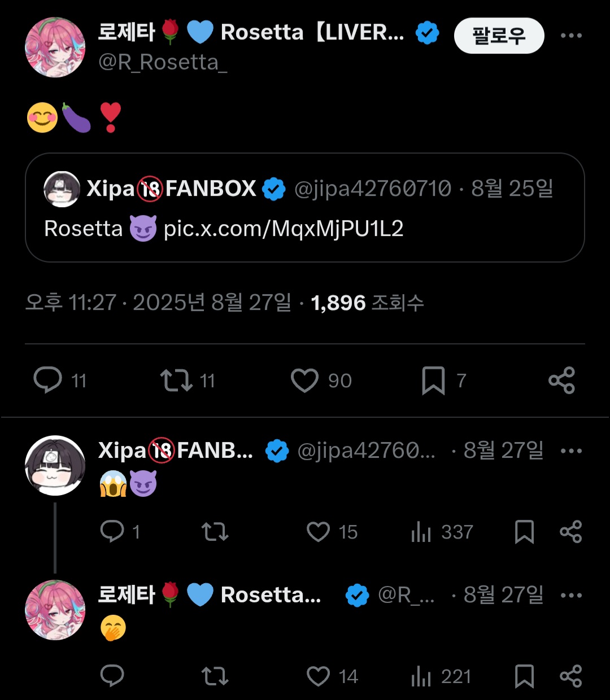
Task: Reply to Rosetta's main post
Action: coord(48,380)
